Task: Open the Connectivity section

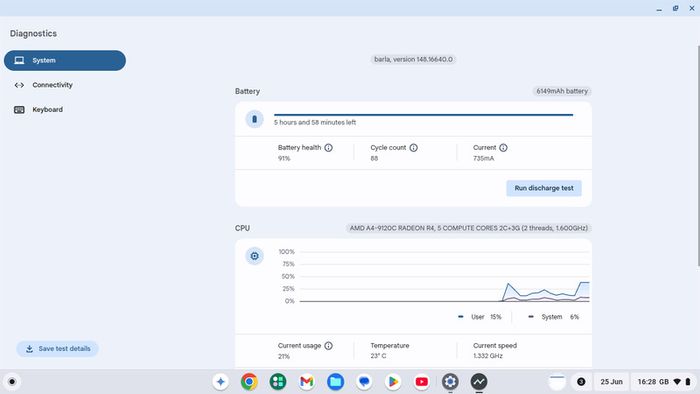Action: 65,85
